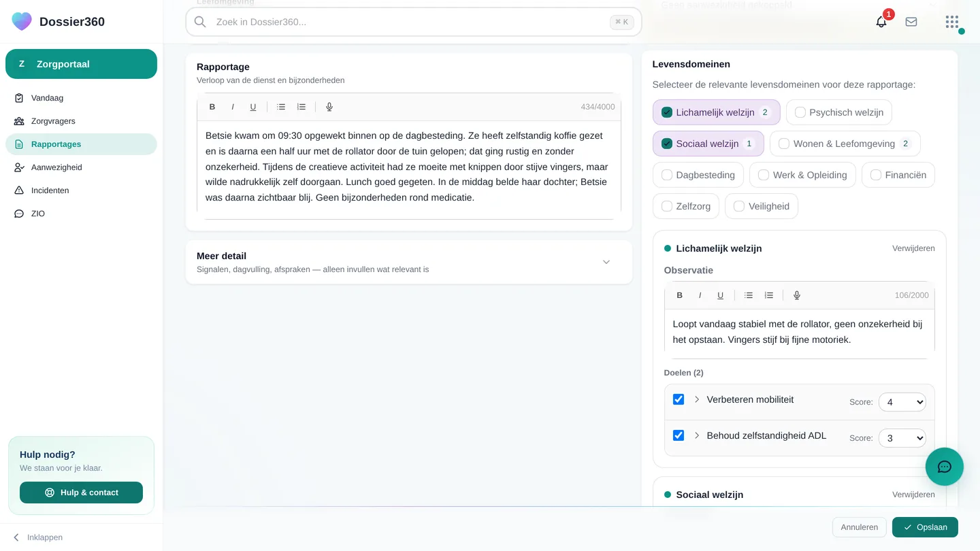Insert numbered list in Rapportage editor
The height and width of the screenshot is (551, 980).
301,107
